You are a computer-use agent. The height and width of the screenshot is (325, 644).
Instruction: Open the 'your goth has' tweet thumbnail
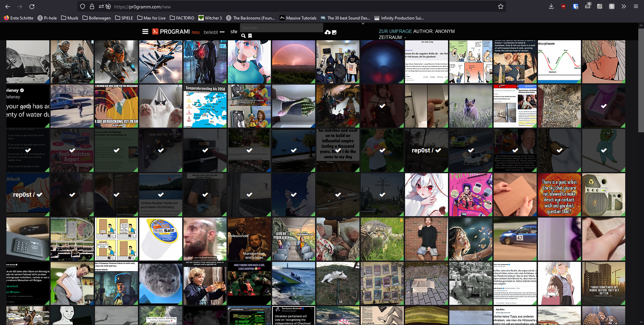click(x=28, y=106)
